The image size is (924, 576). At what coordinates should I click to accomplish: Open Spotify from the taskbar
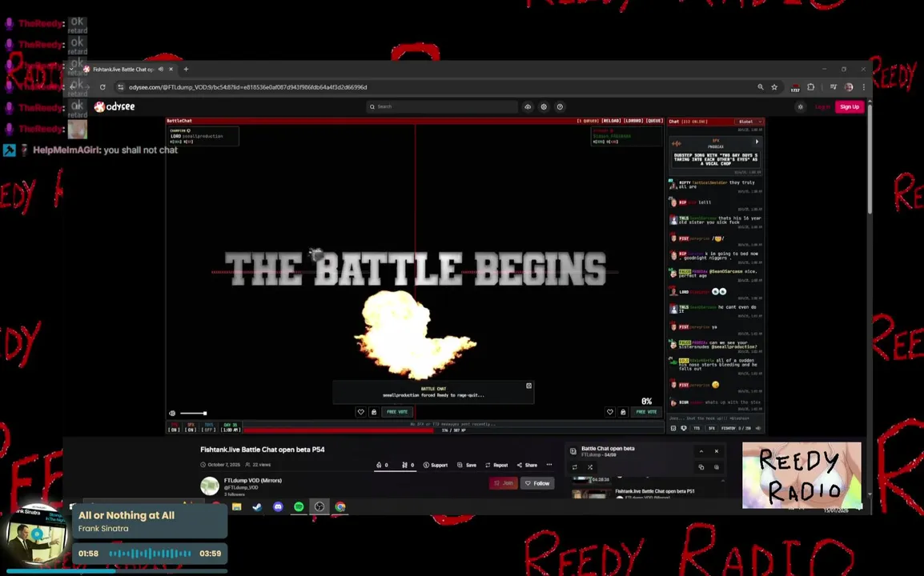(x=299, y=506)
